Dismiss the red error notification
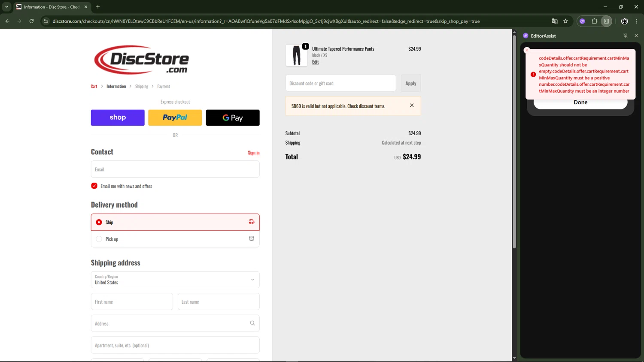This screenshot has height=362, width=644. tap(527, 50)
